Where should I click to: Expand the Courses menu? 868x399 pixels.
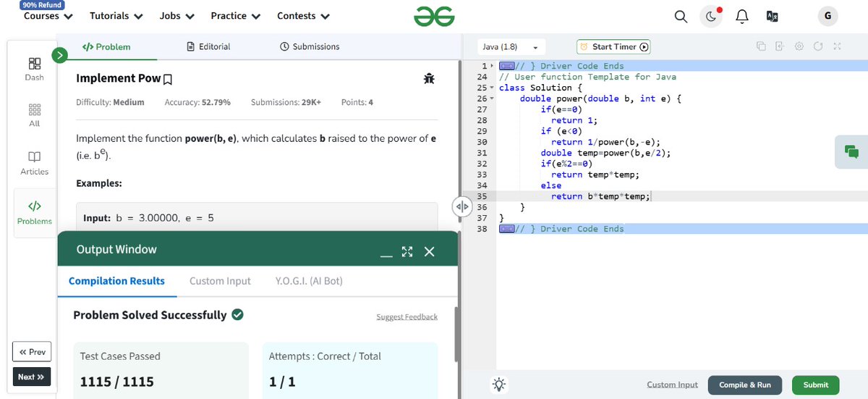(48, 16)
